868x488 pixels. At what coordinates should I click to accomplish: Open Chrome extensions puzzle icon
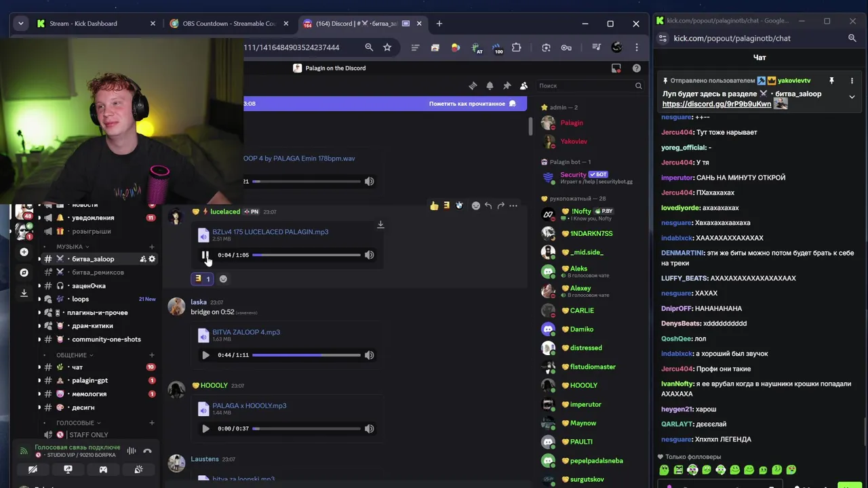coord(516,47)
